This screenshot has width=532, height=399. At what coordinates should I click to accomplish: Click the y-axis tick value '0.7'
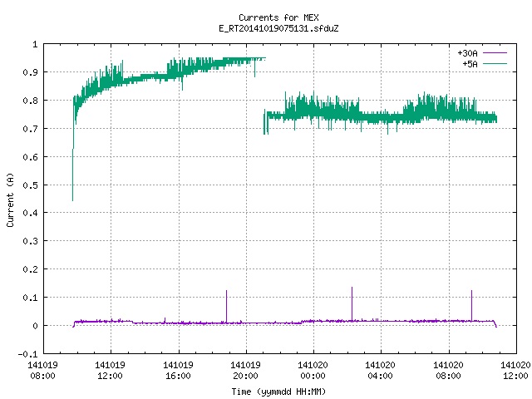30,129
